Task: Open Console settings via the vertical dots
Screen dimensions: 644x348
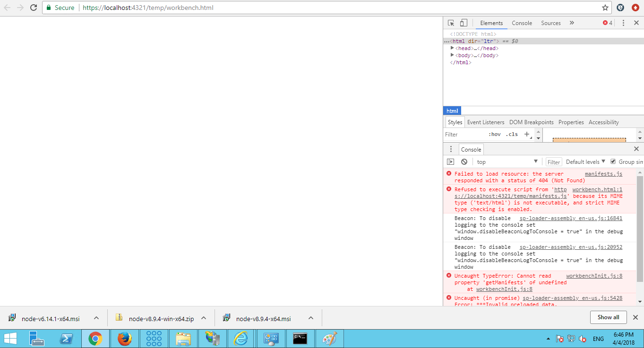Action: point(451,149)
